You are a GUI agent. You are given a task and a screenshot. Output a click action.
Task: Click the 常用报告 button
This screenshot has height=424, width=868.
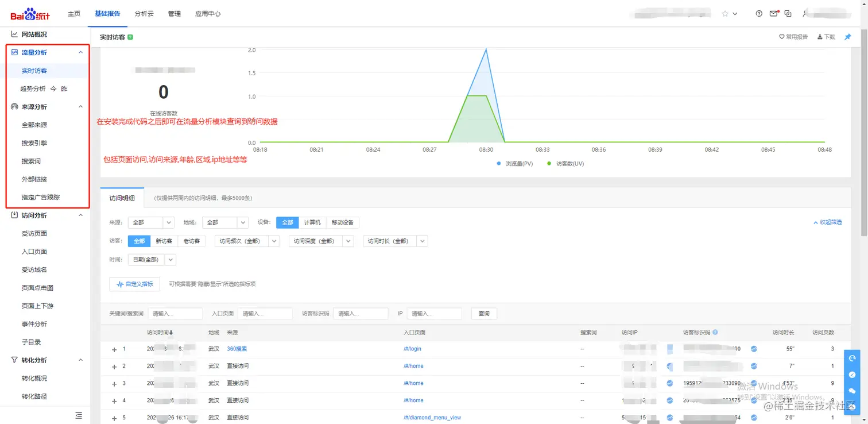(x=793, y=37)
